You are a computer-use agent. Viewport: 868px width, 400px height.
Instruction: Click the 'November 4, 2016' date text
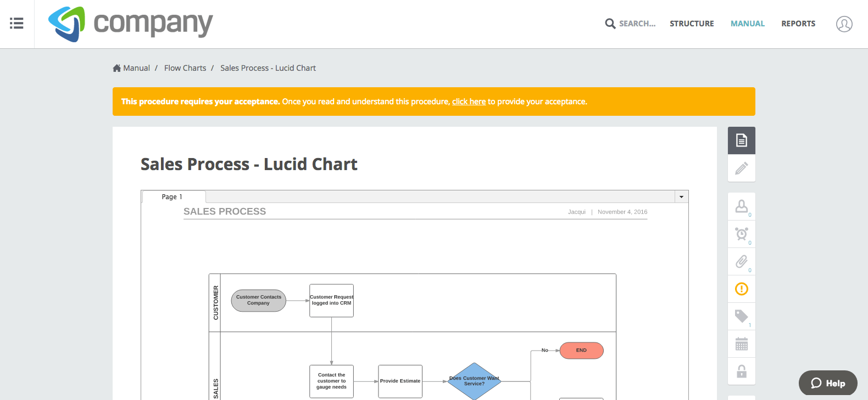(622, 212)
